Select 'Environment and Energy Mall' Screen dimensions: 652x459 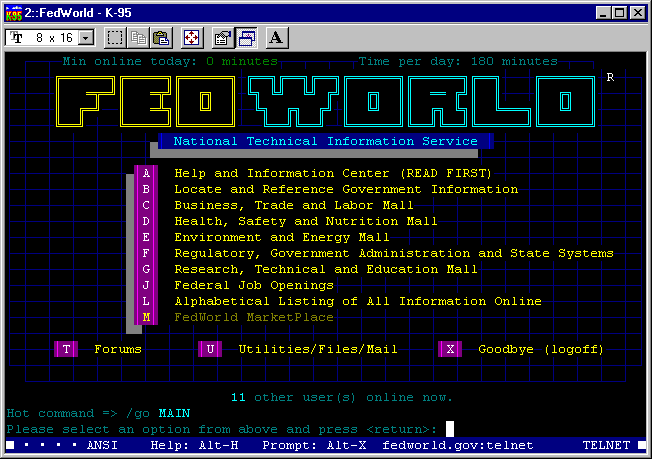tap(282, 237)
